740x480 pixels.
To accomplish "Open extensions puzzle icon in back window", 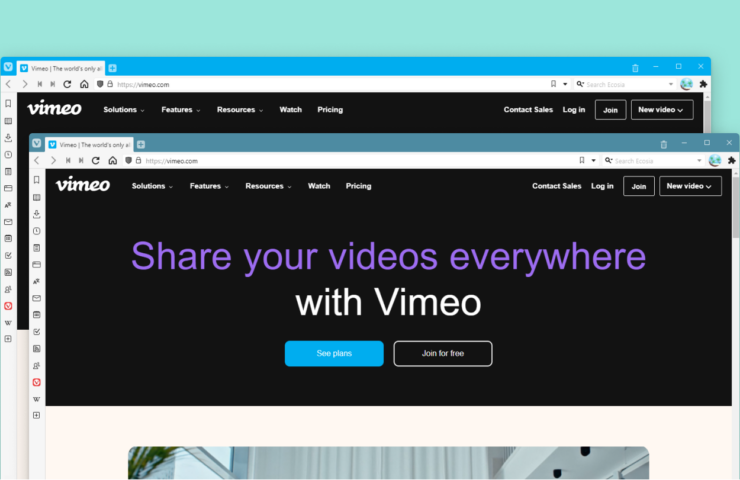I will [x=703, y=84].
